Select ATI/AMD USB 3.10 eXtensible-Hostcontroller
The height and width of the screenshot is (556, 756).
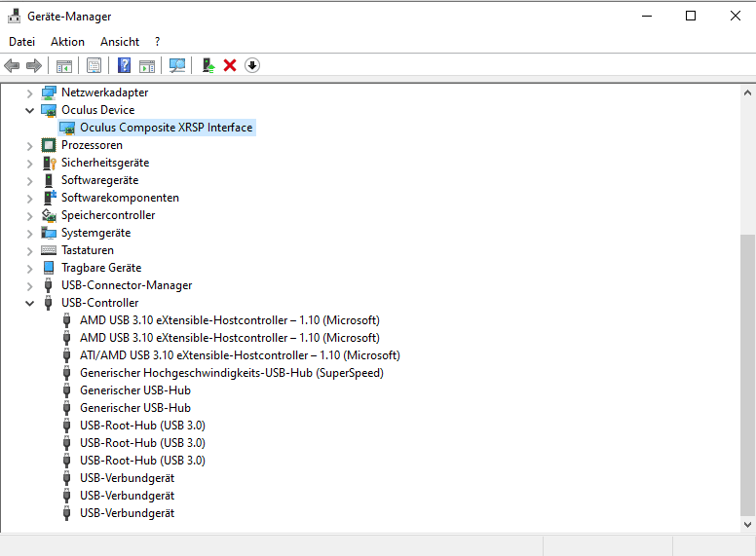(240, 355)
